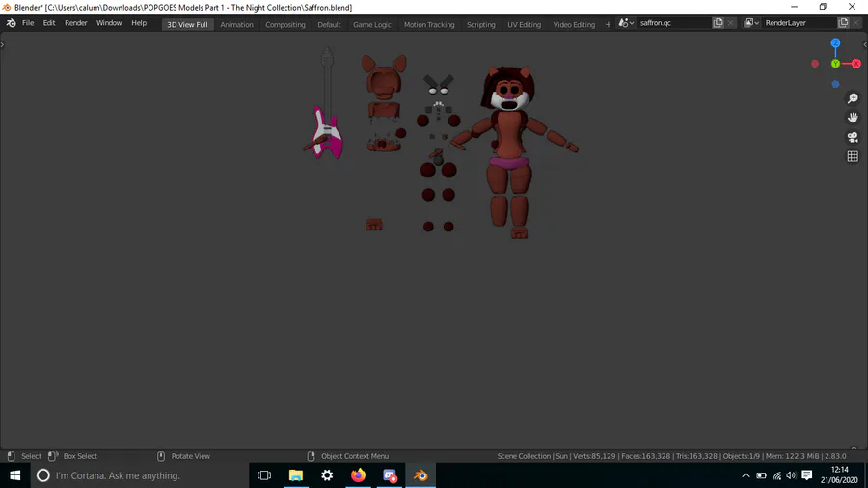Snap view to negative Z axis dot
868x488 pixels.
point(835,84)
